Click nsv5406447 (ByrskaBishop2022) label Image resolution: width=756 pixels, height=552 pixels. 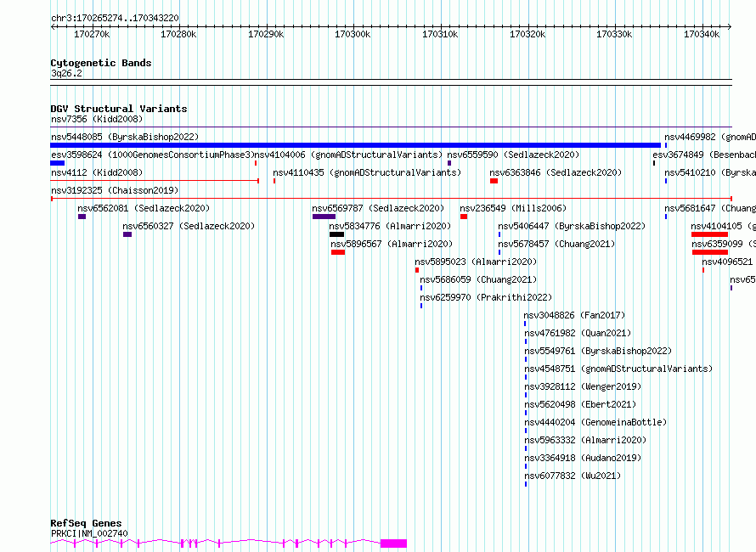point(572,226)
